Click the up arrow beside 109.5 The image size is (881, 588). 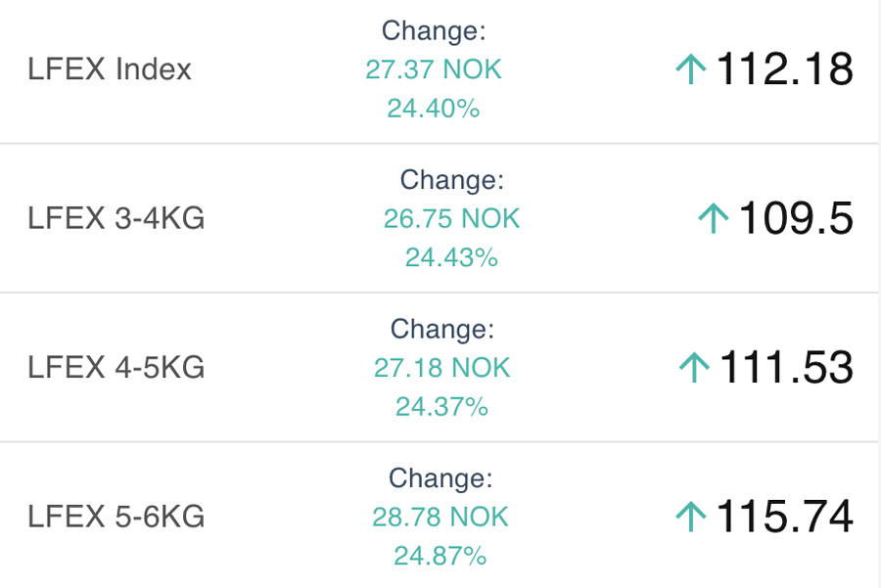(714, 218)
